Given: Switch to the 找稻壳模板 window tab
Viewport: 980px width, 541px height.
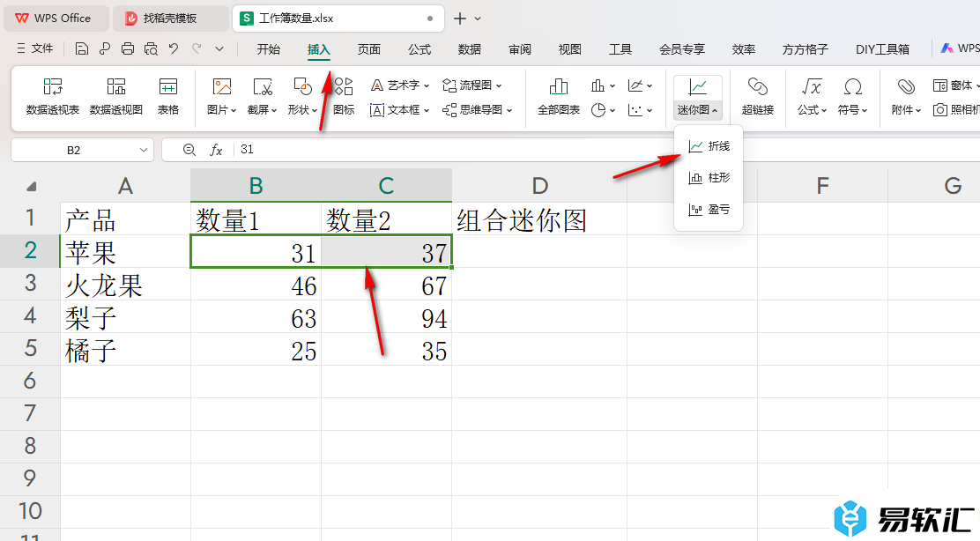Looking at the screenshot, I should 170,19.
